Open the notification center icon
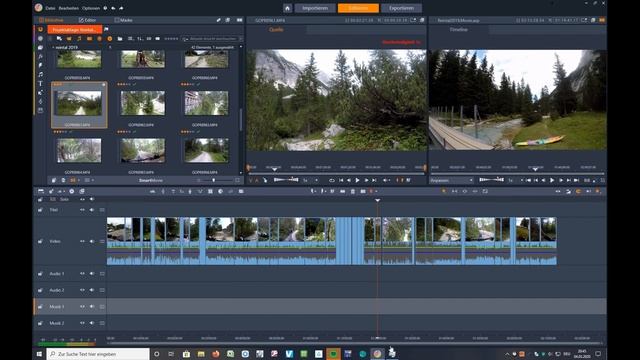 tap(598, 354)
